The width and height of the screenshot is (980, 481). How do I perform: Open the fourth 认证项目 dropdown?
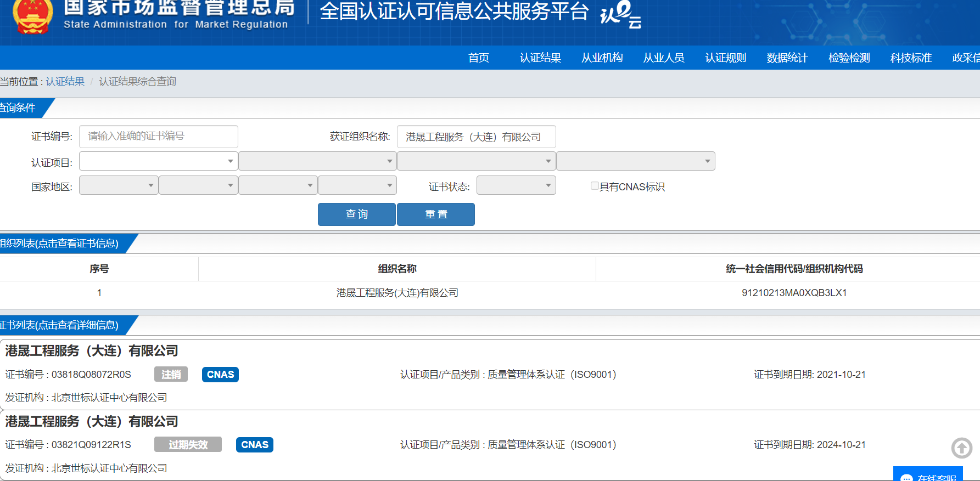(636, 161)
